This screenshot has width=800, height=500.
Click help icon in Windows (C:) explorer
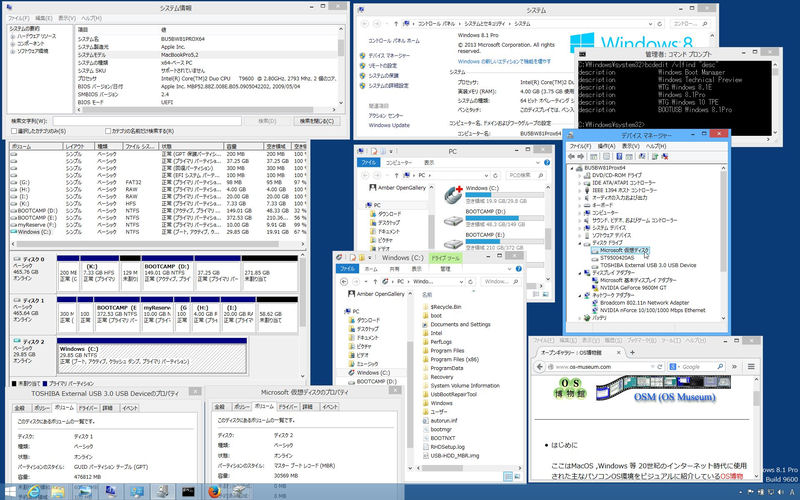click(x=518, y=269)
